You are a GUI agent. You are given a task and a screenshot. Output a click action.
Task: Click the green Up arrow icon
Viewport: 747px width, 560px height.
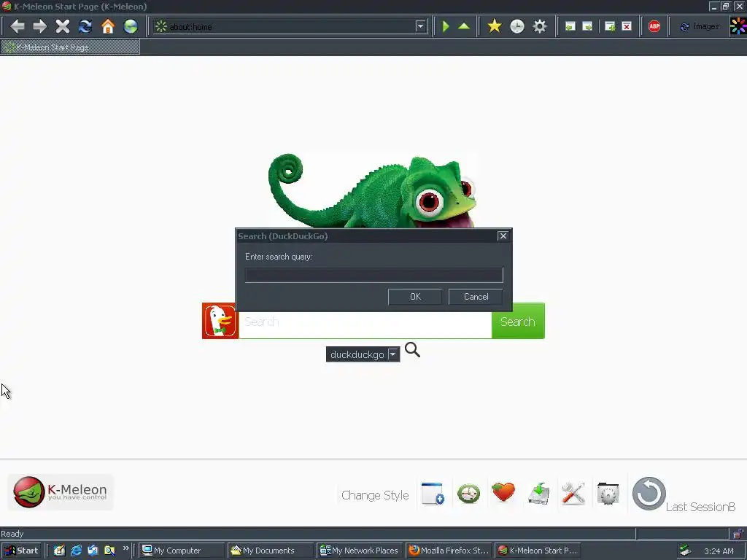(463, 26)
